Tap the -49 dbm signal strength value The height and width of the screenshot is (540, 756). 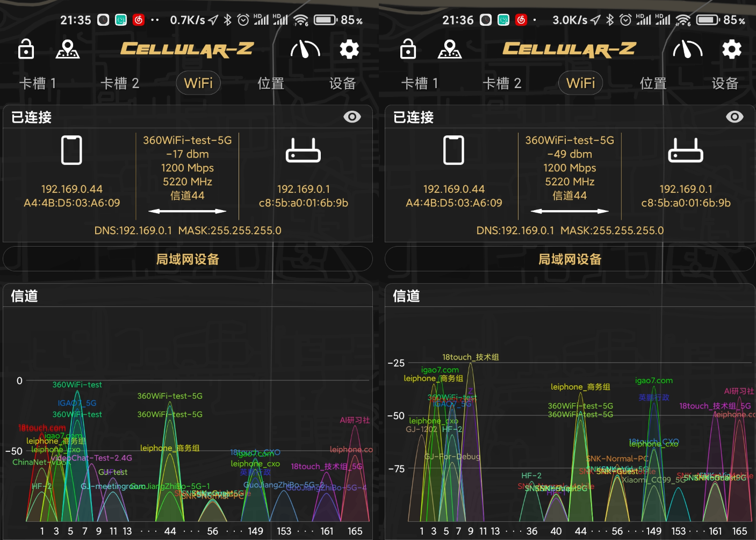pos(570,154)
